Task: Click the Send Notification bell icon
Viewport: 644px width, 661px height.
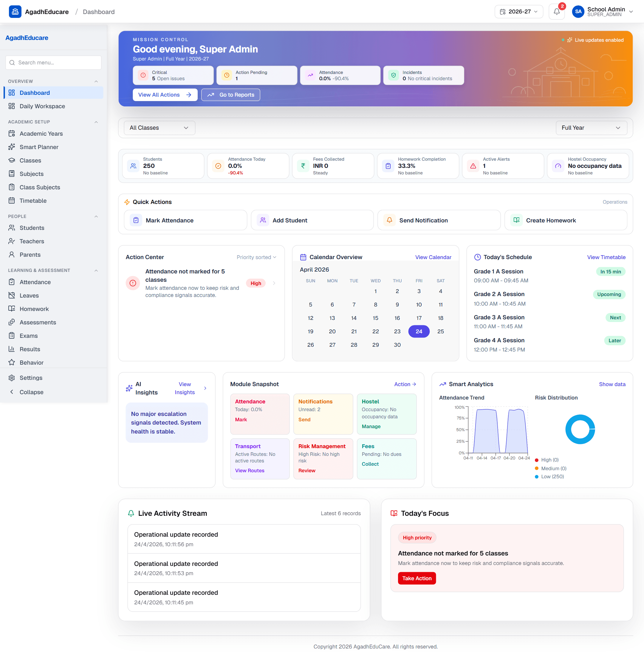Action: point(389,220)
